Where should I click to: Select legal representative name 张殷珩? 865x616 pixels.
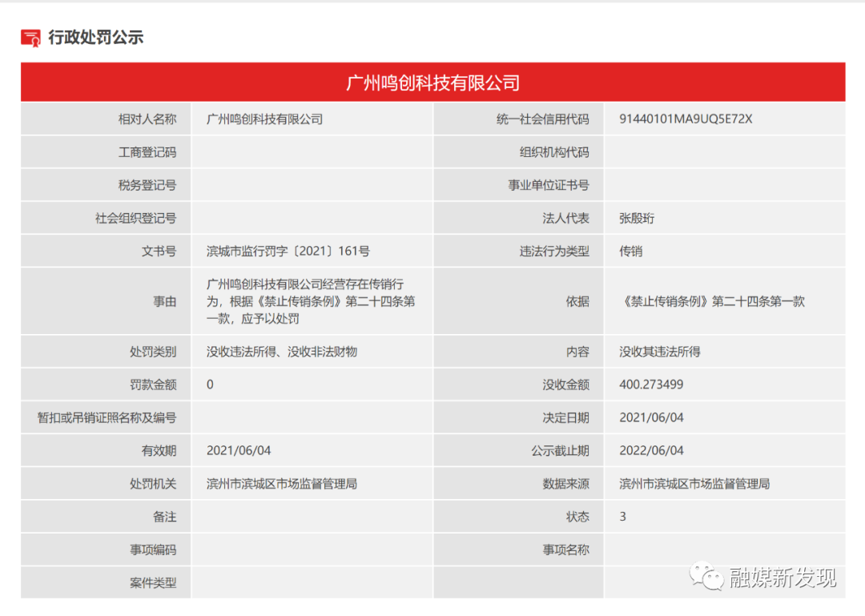[x=637, y=219]
